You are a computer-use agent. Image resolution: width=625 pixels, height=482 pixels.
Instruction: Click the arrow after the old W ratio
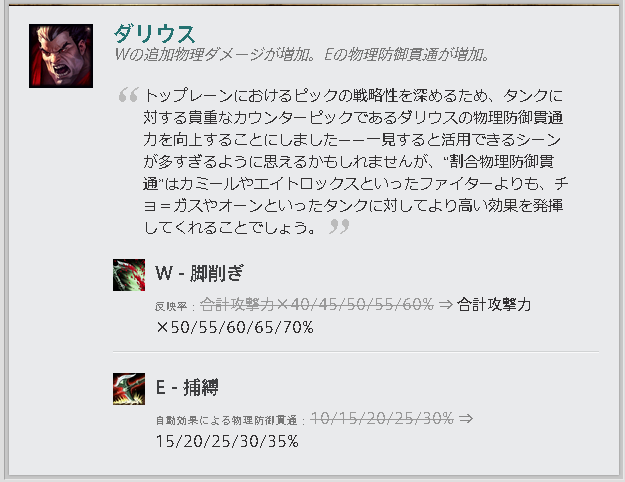[x=446, y=305]
